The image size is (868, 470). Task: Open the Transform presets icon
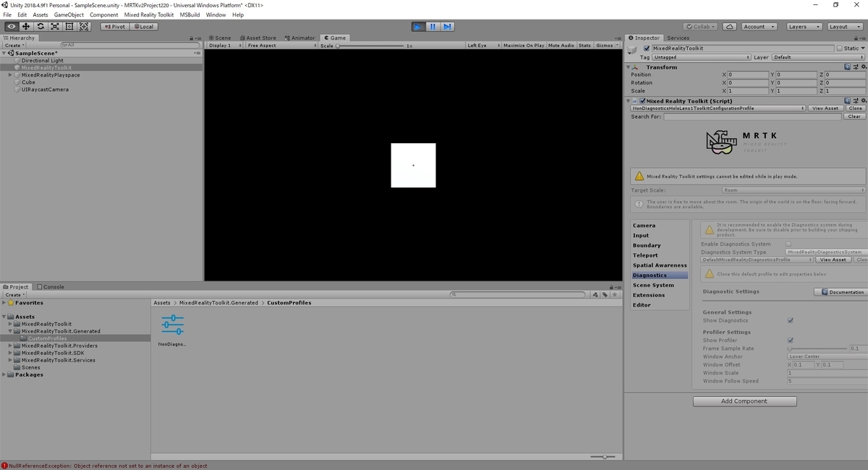pyautogui.click(x=855, y=67)
